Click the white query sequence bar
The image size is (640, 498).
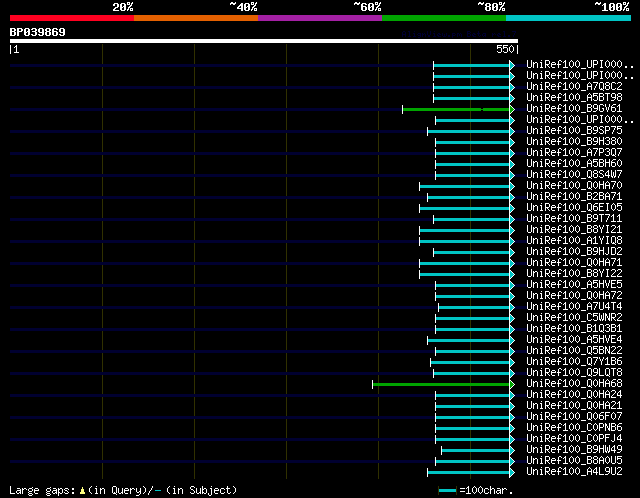coord(264,41)
